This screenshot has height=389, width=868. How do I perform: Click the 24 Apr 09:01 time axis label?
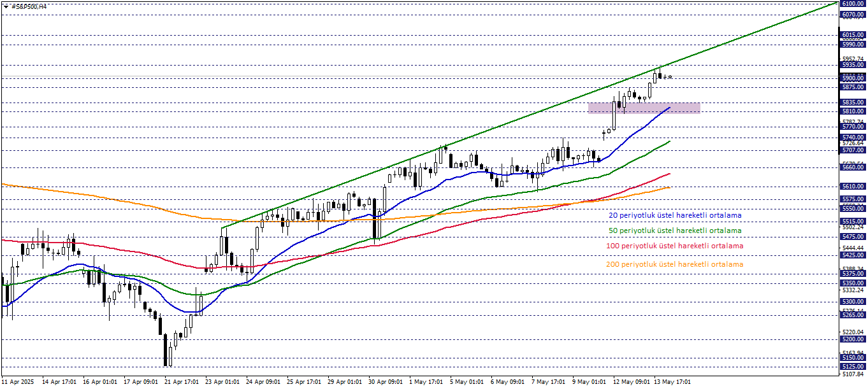(x=264, y=382)
